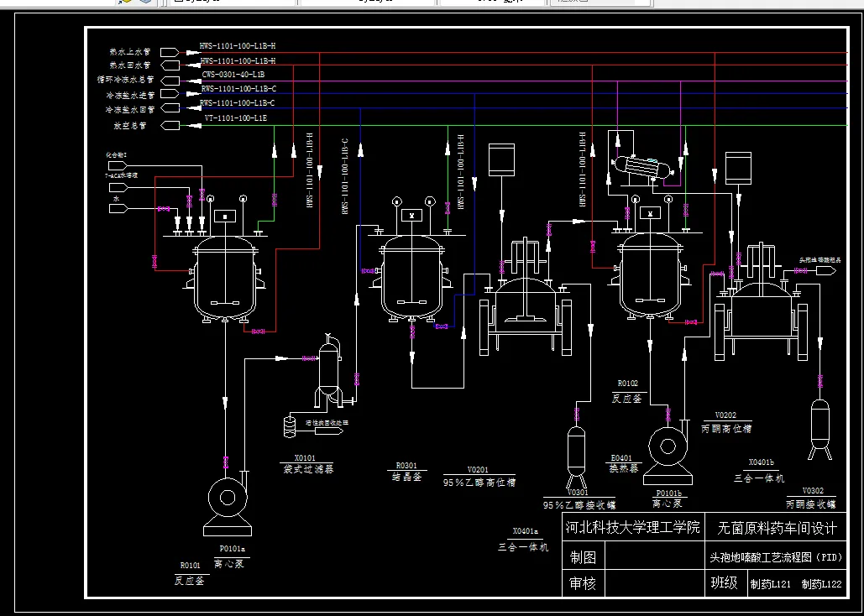Click the 循环冷冻水总管 label
Image resolution: width=864 pixels, height=616 pixels.
pos(125,81)
